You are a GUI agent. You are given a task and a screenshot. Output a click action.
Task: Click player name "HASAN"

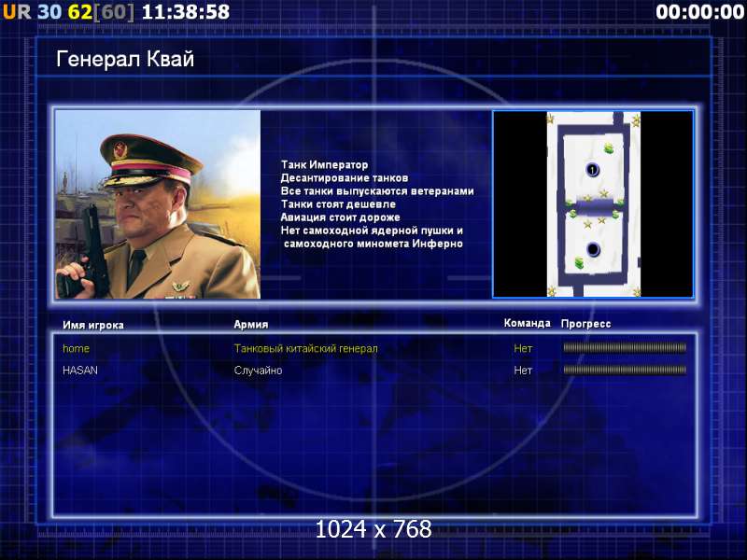click(x=80, y=370)
